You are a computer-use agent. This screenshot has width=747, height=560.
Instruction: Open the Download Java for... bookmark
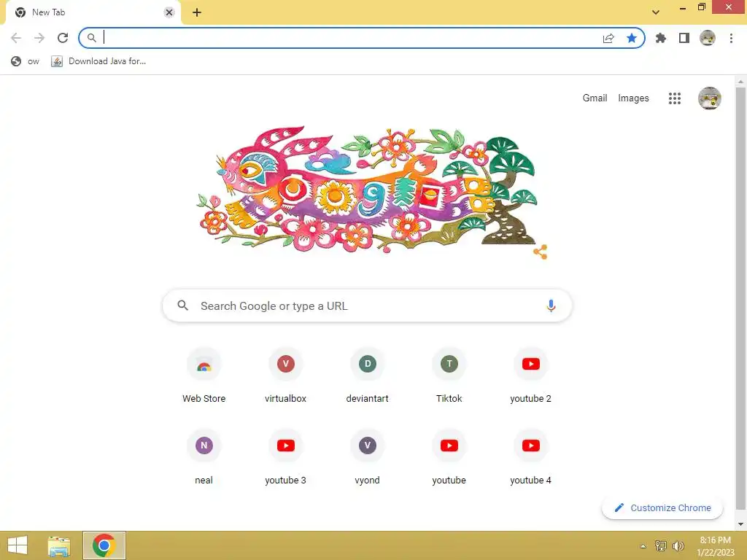[98, 61]
